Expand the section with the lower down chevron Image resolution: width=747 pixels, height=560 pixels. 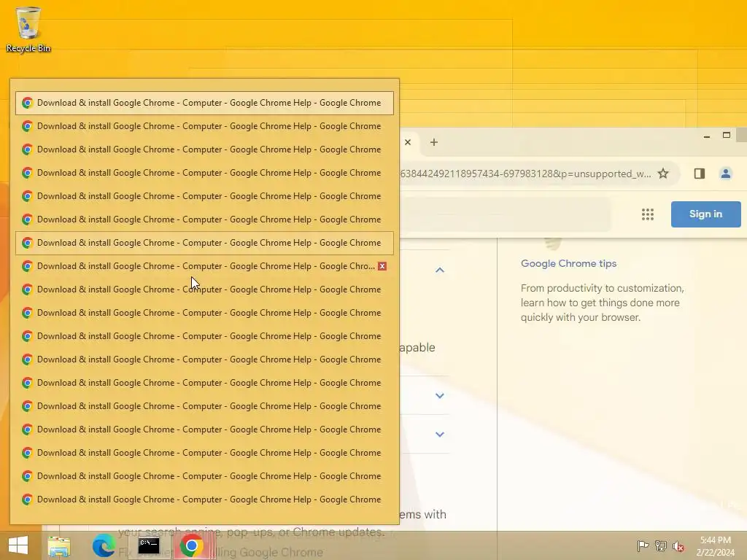point(440,435)
